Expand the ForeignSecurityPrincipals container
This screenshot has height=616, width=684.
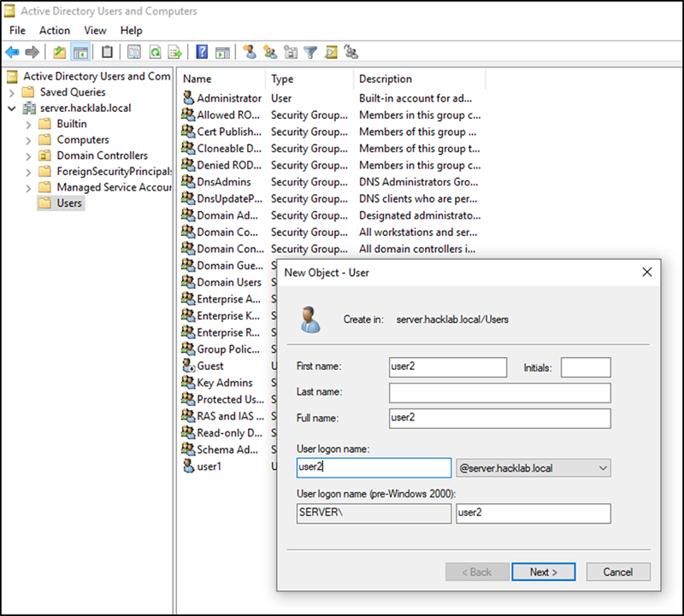click(x=28, y=173)
